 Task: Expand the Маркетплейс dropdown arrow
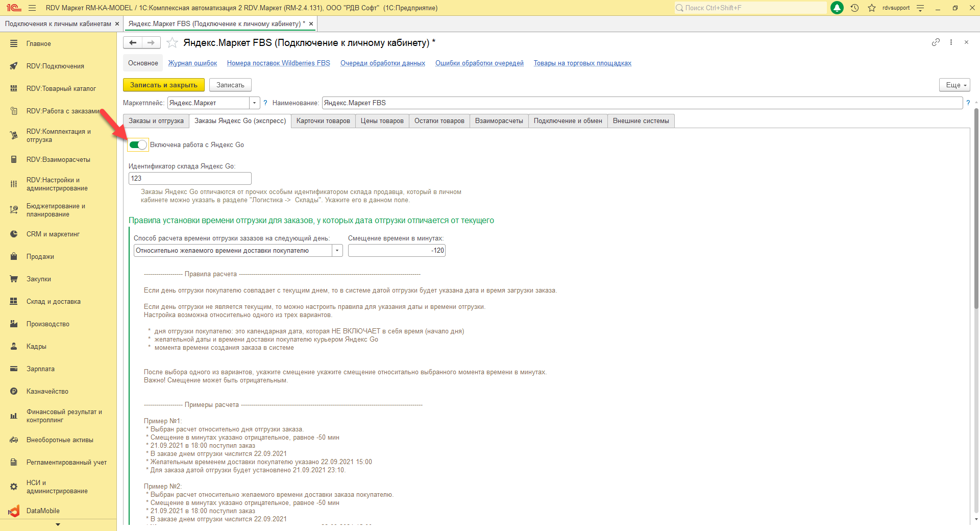pyautogui.click(x=254, y=103)
